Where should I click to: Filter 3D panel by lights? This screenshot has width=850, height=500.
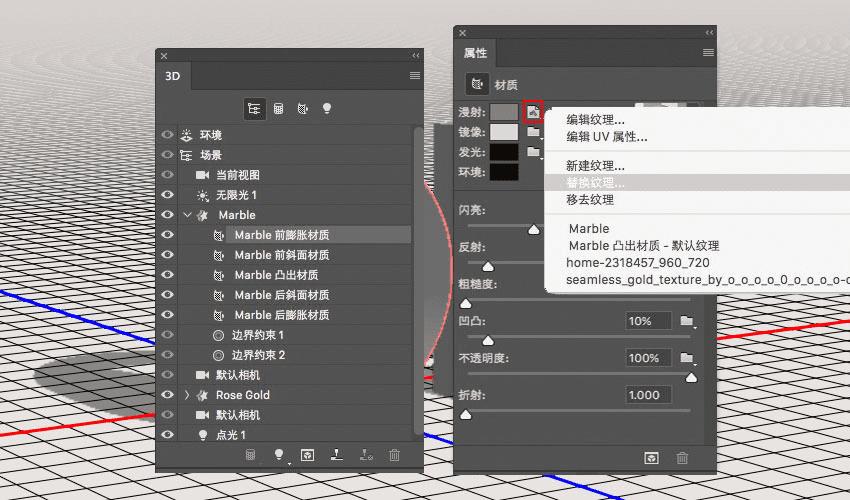point(327,108)
